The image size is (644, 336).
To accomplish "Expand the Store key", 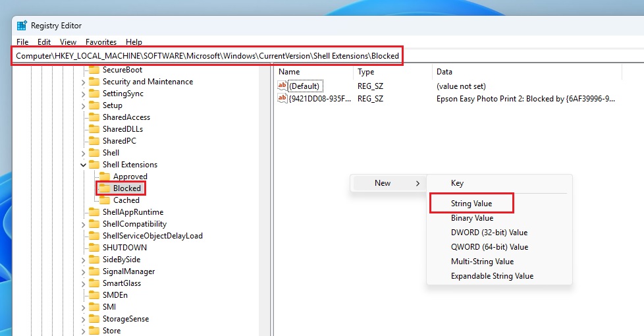I will click(84, 331).
